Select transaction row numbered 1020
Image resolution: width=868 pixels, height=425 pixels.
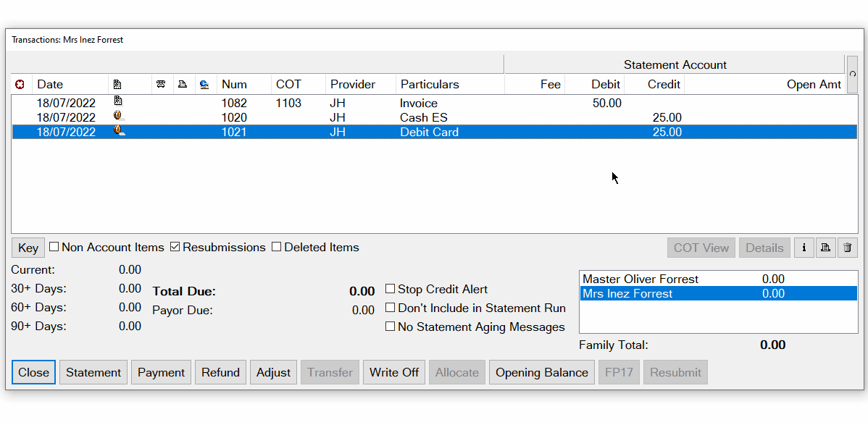[362, 117]
